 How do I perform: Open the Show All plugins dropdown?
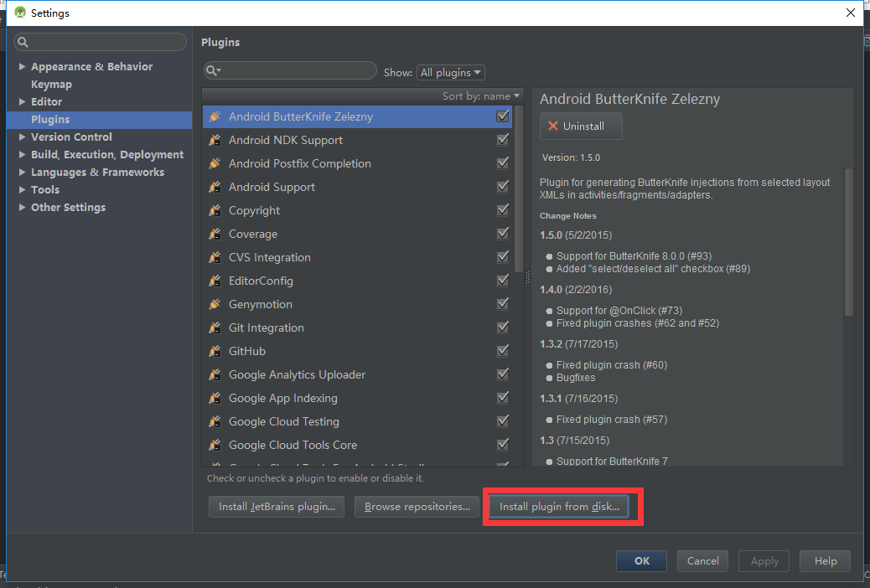[451, 72]
